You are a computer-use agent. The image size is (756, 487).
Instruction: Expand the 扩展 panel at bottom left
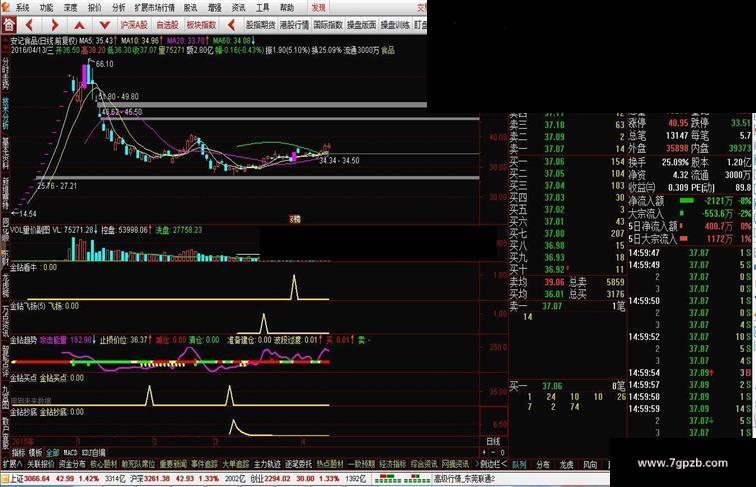tap(12, 464)
